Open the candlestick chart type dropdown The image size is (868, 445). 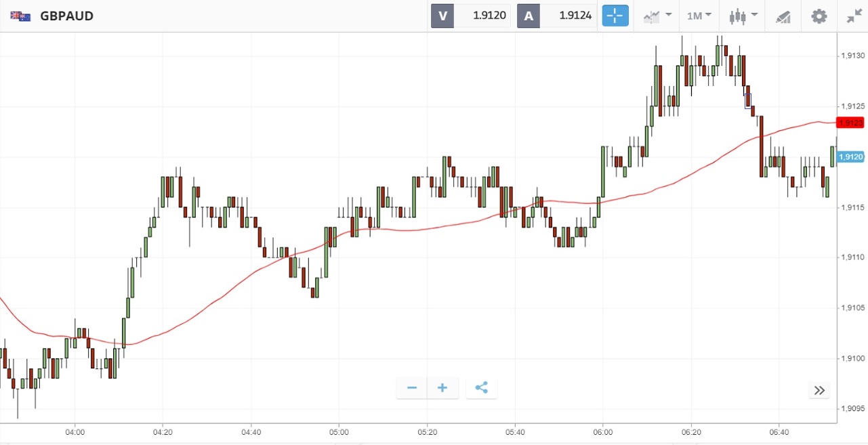743,16
